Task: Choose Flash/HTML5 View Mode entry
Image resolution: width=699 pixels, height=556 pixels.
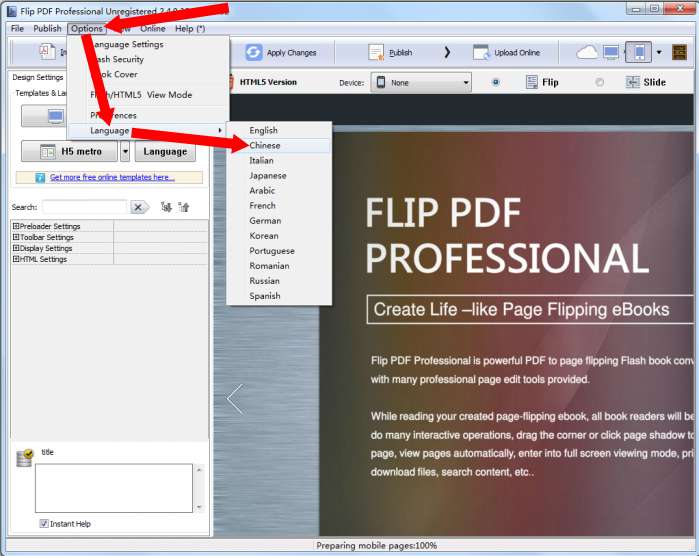Action: (x=148, y=95)
